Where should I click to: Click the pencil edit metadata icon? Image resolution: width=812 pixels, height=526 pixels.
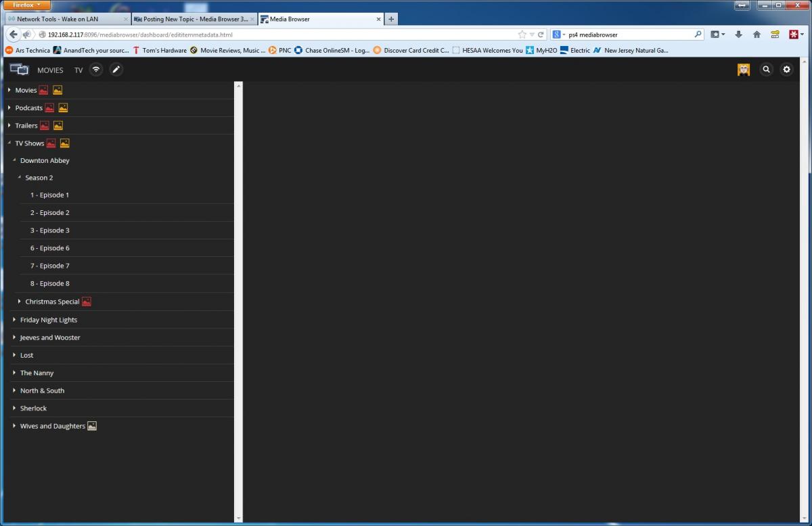116,69
